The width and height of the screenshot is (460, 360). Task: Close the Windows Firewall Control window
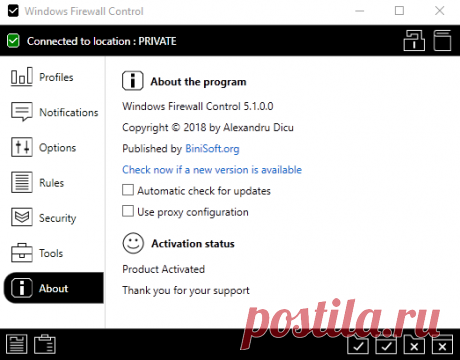(440, 11)
